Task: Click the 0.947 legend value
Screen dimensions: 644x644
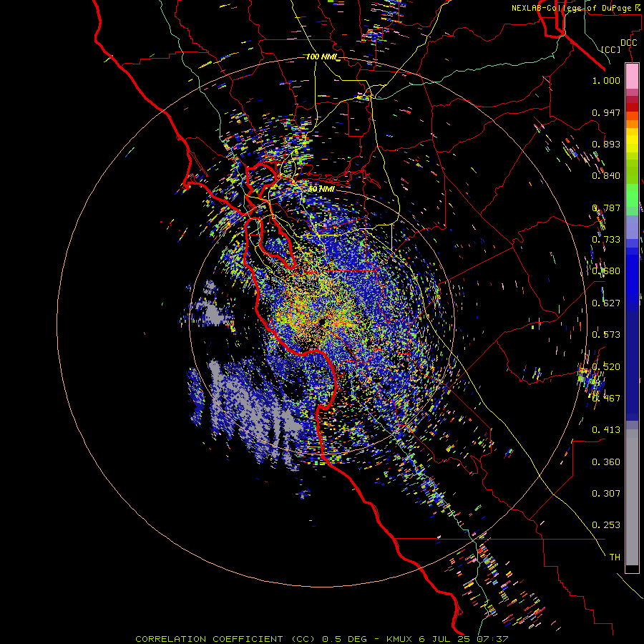Action: (x=606, y=112)
